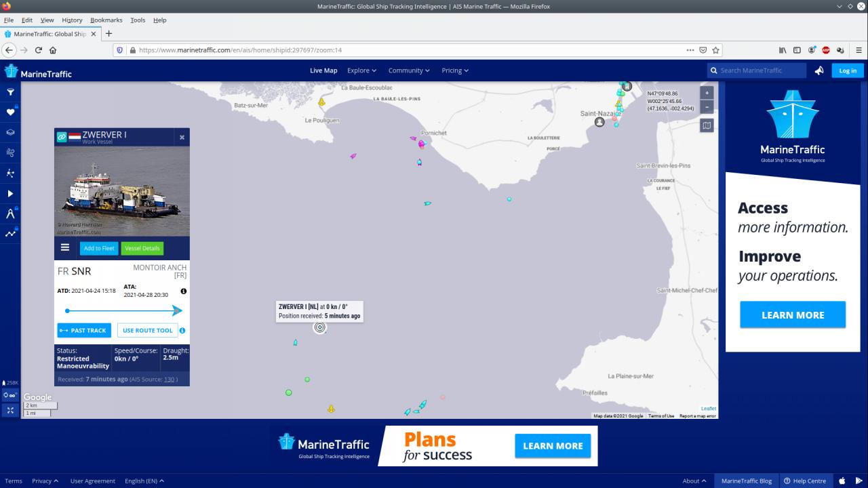This screenshot has height=488, width=868.
Task: Click the announcements megaphone icon
Action: (819, 70)
